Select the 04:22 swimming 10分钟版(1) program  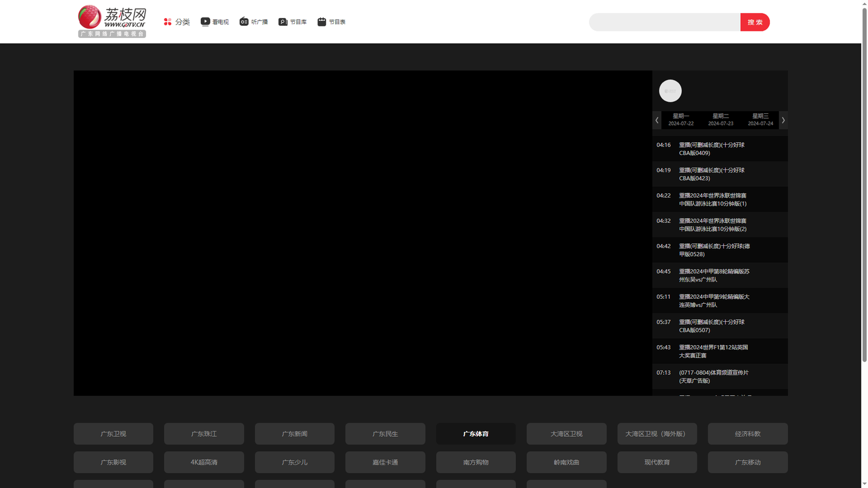click(x=720, y=199)
